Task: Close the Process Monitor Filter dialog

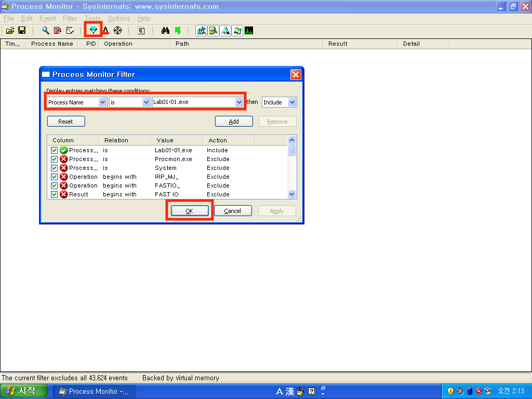Action: point(296,74)
